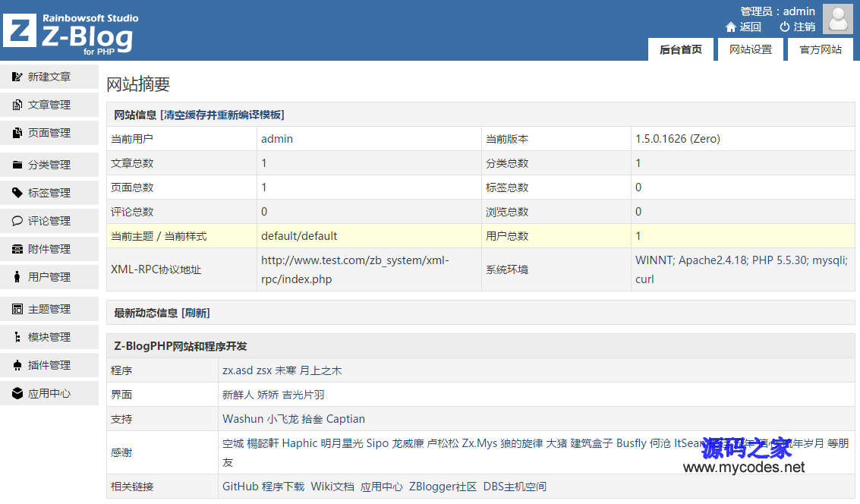Click the attachment management icon

point(17,249)
